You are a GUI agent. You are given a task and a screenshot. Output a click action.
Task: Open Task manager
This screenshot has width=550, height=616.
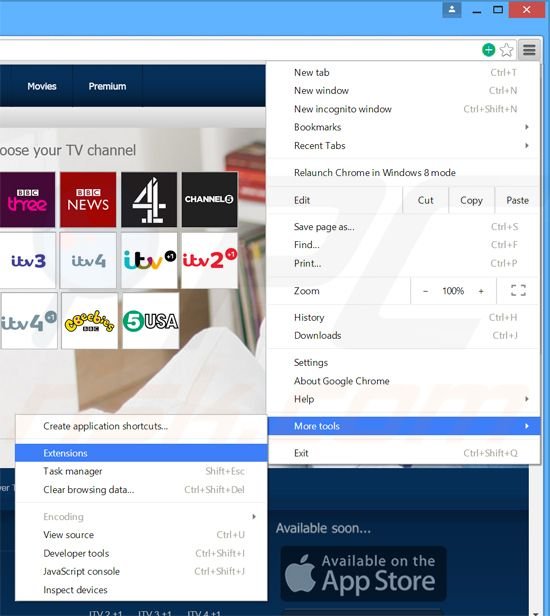[x=141, y=471]
